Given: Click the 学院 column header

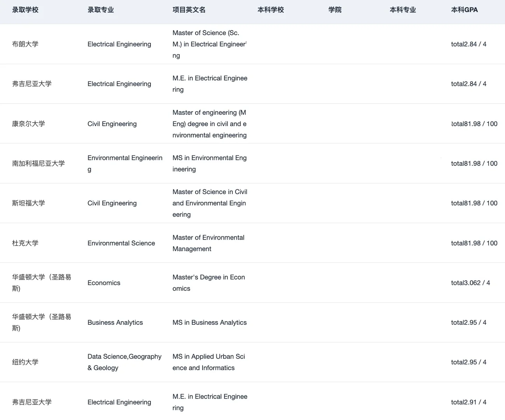Looking at the screenshot, I should point(335,10).
